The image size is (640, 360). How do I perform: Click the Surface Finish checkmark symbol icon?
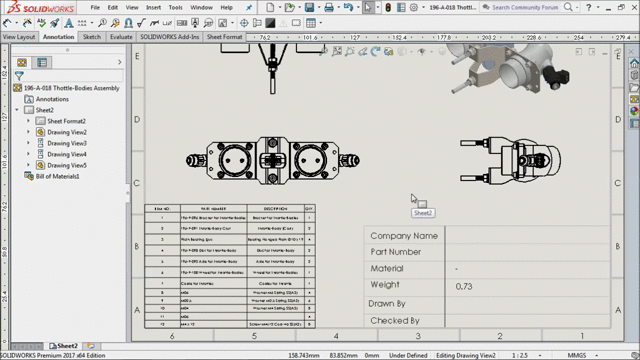click(x=141, y=23)
